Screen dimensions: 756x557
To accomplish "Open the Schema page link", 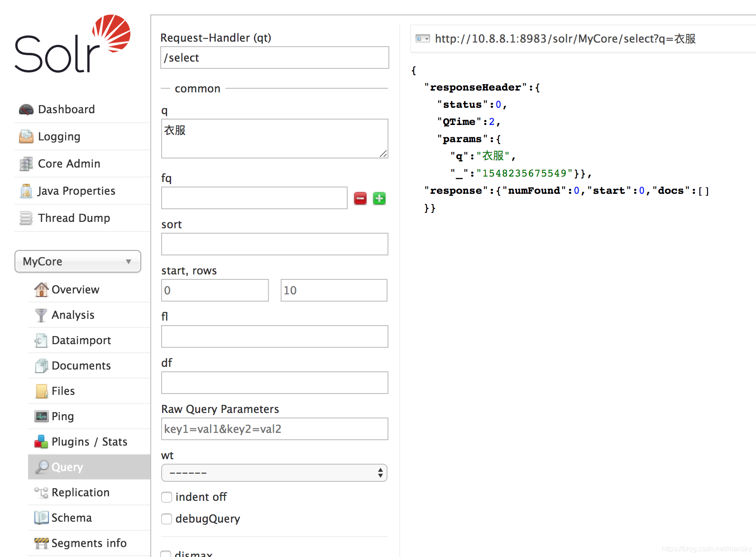I will [72, 518].
